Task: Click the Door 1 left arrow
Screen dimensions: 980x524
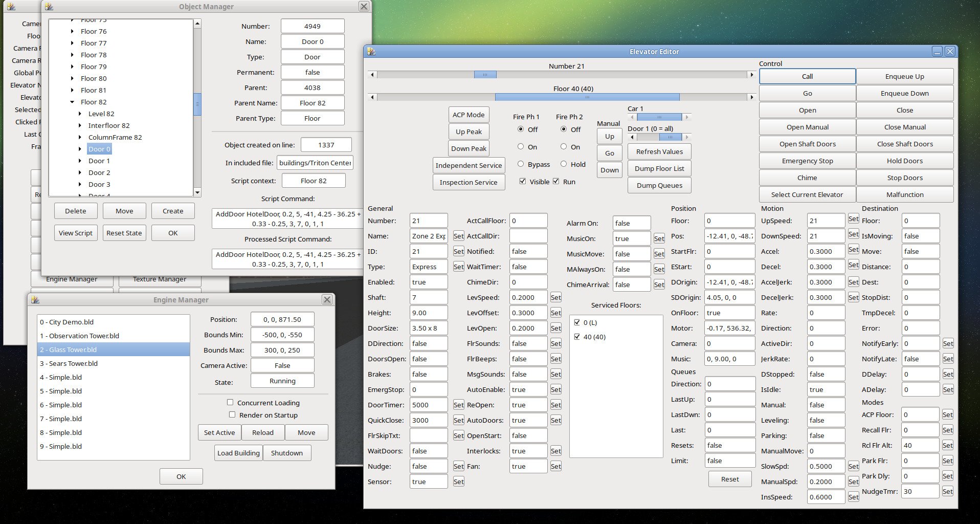Action: pyautogui.click(x=633, y=137)
